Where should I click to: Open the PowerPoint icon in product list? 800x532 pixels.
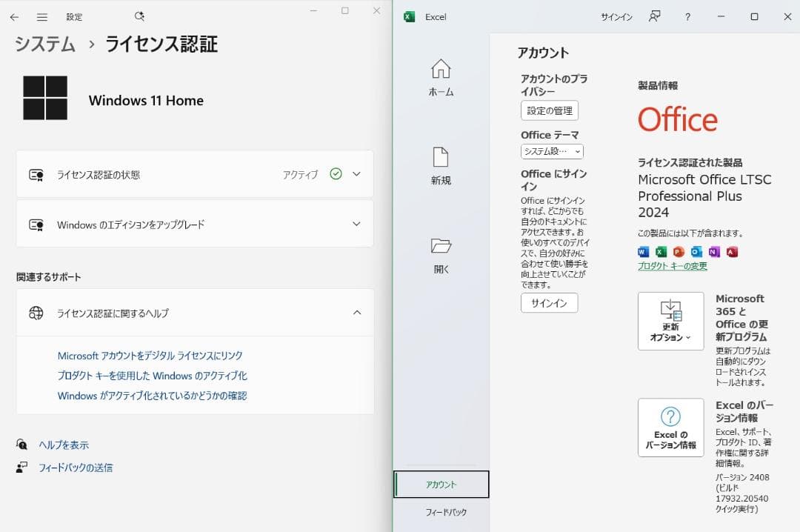tap(677, 251)
